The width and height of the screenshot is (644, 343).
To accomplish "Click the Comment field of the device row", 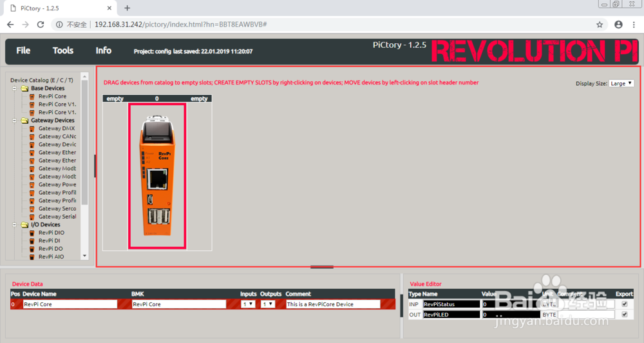I will (333, 304).
